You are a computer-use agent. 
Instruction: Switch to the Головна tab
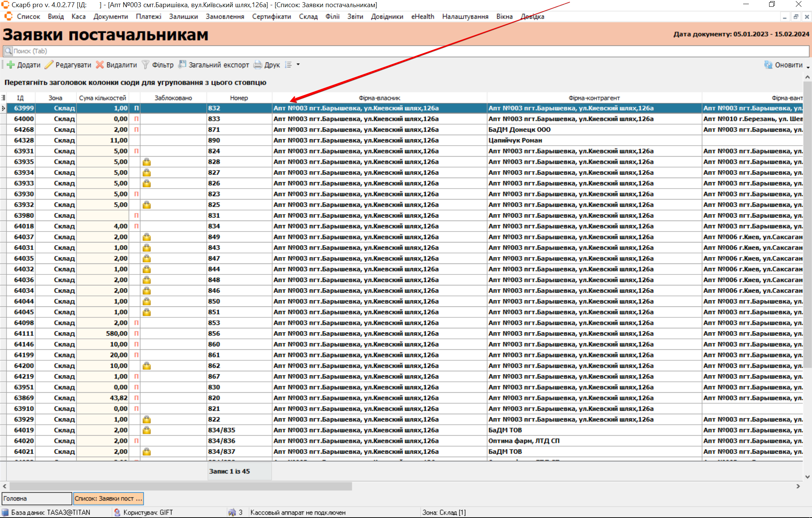(x=36, y=498)
